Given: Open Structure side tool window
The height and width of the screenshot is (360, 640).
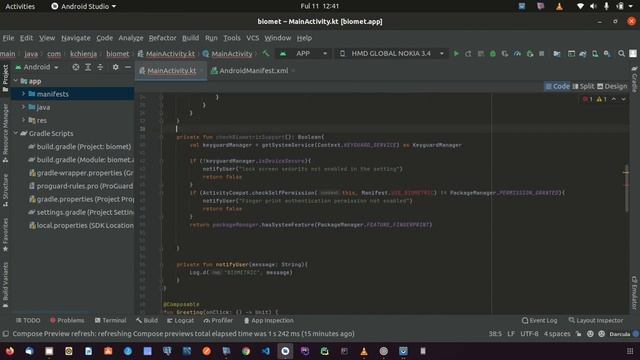Looking at the screenshot, I should [5, 190].
